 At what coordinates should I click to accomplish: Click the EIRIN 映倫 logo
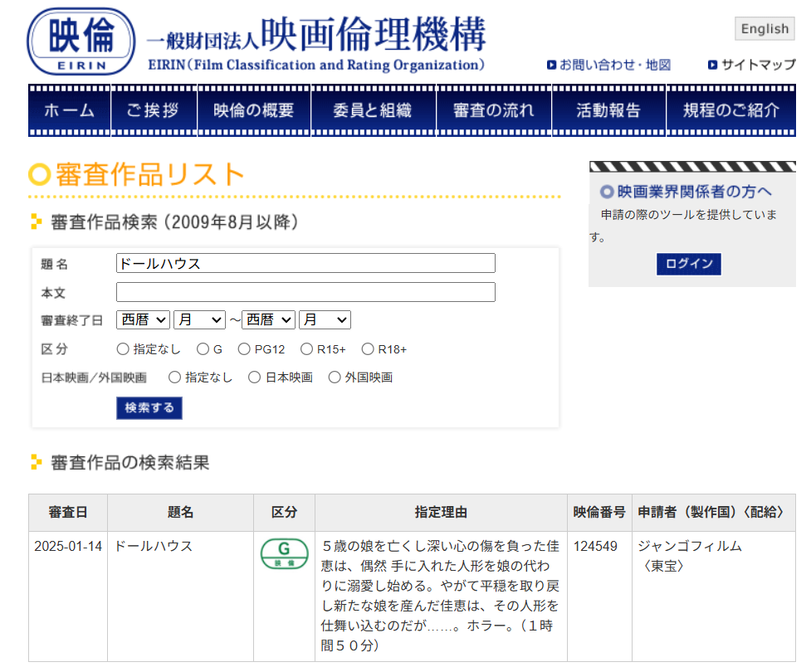pyautogui.click(x=81, y=41)
